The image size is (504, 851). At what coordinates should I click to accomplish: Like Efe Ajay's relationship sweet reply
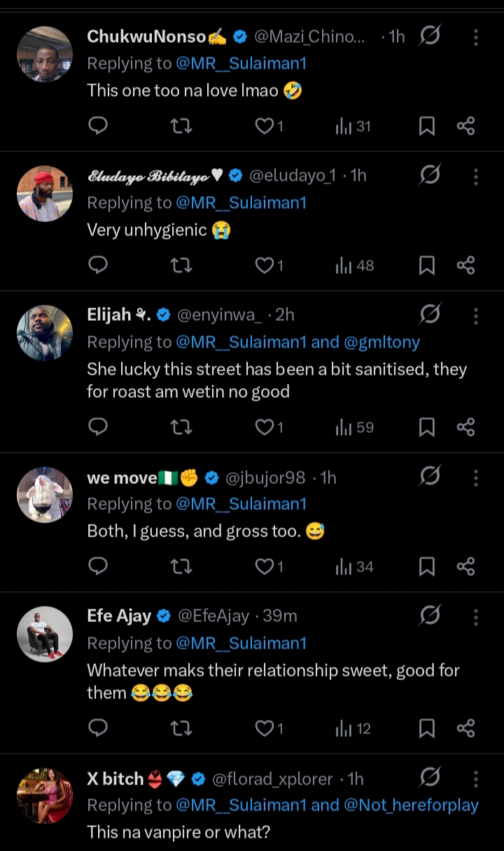click(x=265, y=728)
